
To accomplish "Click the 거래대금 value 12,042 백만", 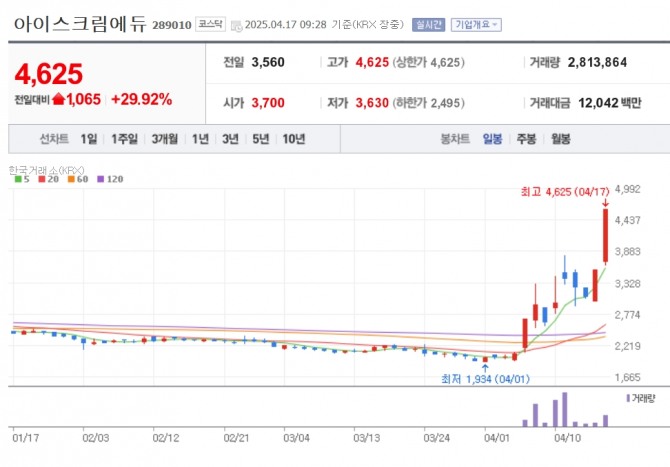I will coord(610,103).
